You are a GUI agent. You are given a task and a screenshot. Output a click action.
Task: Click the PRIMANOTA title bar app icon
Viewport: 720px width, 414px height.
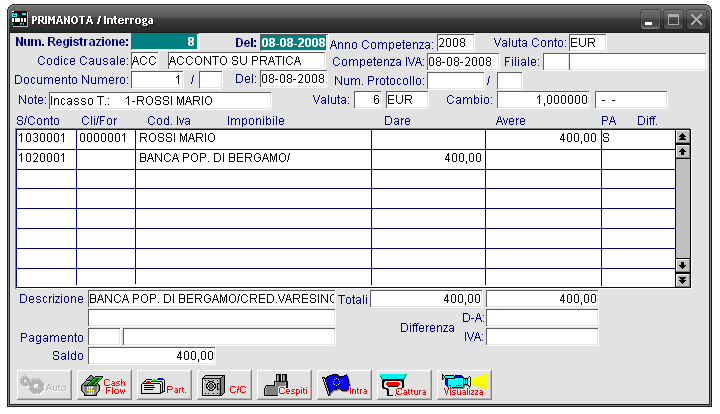[x=19, y=19]
